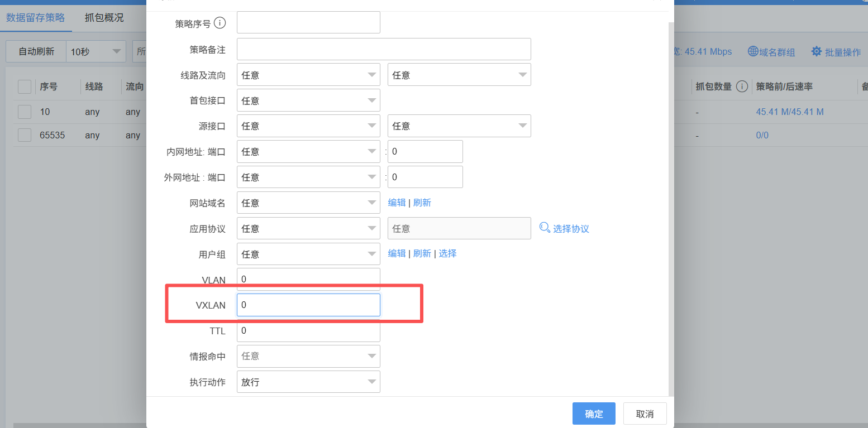868x428 pixels.
Task: Click the info icon next to 抓包数量
Action: click(x=742, y=86)
